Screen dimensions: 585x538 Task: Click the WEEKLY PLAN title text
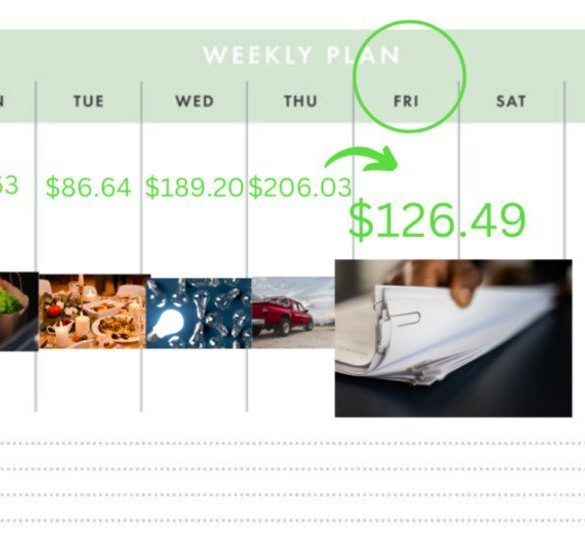point(301,55)
